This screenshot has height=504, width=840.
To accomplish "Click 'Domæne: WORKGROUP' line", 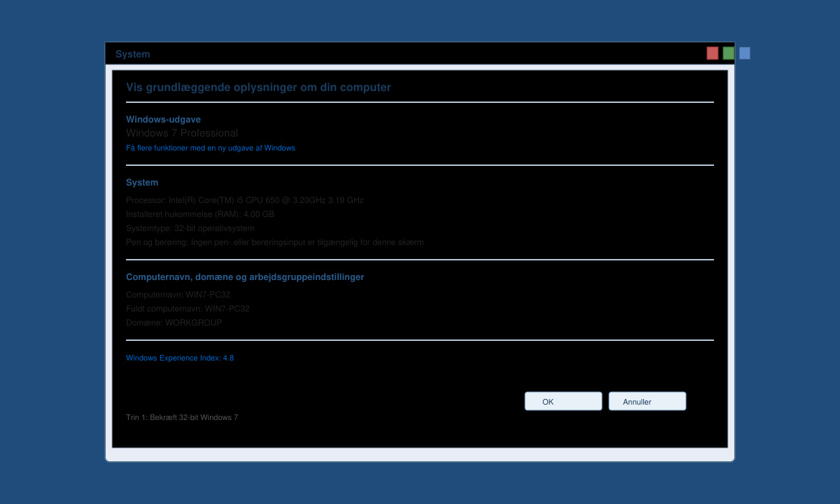I will pos(174,323).
